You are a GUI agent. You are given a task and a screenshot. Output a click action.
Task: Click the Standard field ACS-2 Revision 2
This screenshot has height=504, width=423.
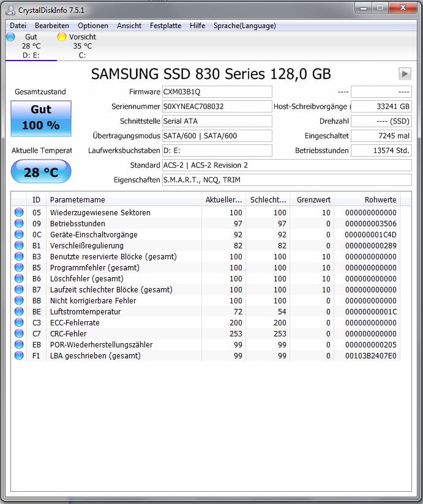pos(287,165)
